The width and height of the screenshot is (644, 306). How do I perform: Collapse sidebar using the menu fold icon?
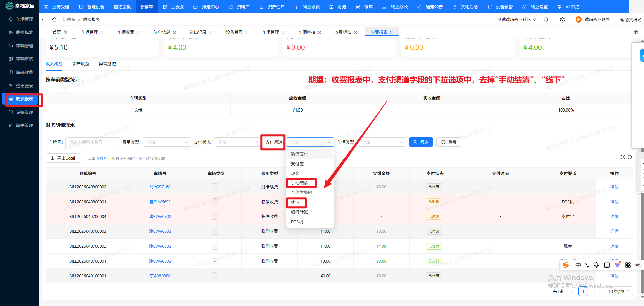(44, 20)
